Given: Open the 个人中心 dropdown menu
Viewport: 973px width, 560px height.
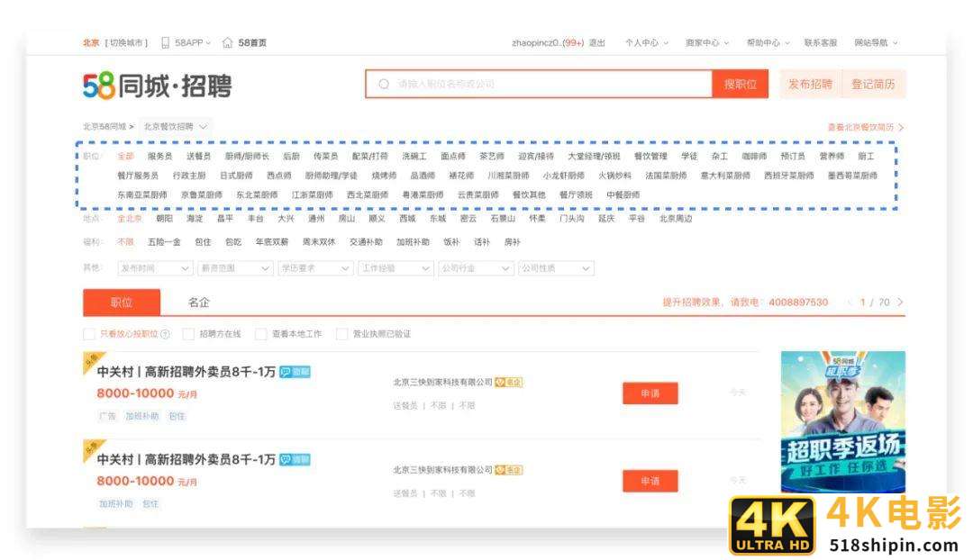Looking at the screenshot, I should click(x=641, y=41).
